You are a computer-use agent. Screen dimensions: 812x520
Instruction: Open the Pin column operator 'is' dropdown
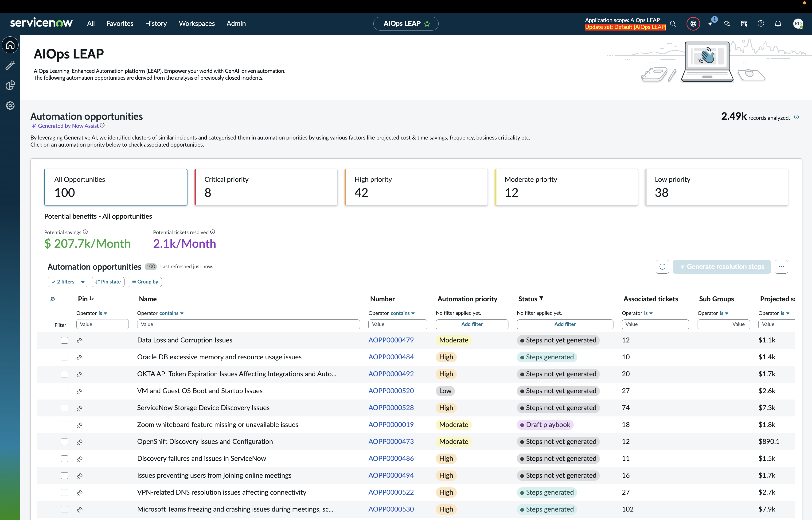[x=103, y=313]
